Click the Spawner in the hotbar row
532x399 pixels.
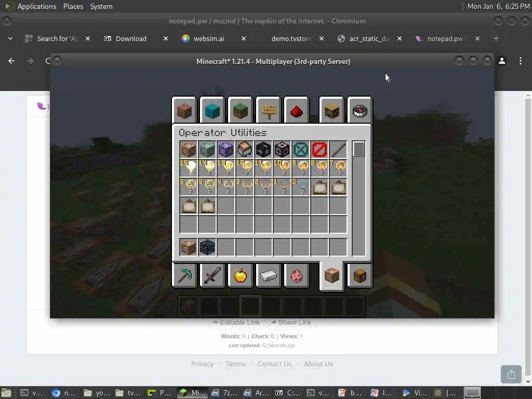(x=207, y=247)
